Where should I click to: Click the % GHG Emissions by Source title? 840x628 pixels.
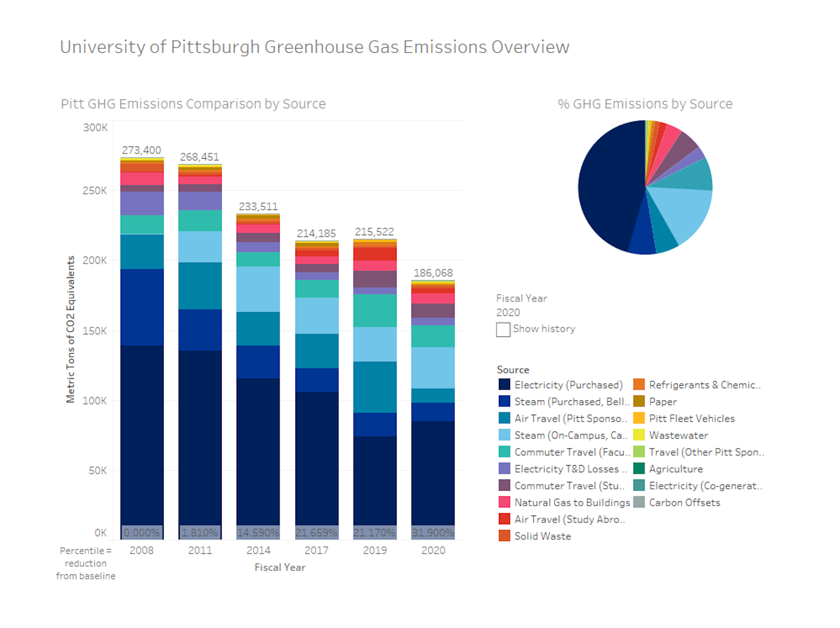[x=645, y=104]
